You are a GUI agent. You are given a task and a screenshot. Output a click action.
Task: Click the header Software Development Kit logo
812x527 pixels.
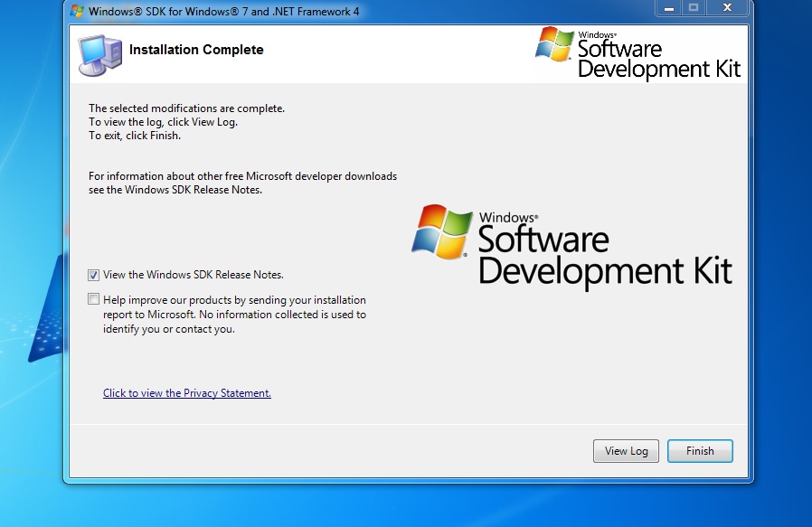coord(637,53)
